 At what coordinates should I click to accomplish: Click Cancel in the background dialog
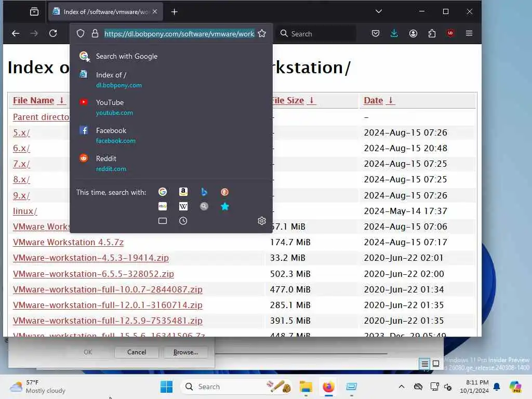[137, 352]
